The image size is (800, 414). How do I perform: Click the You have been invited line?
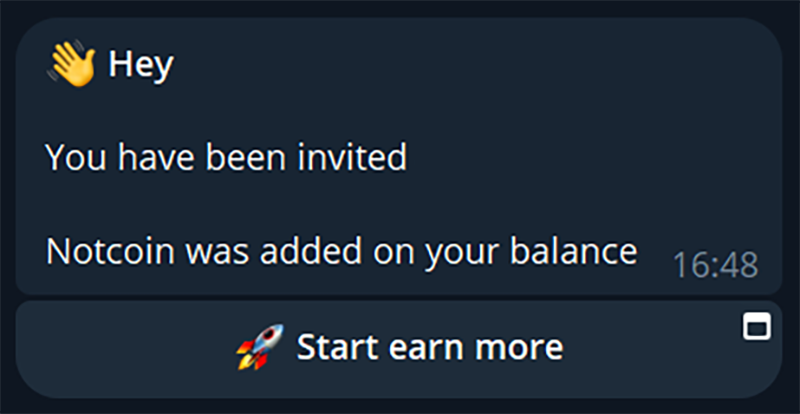(x=227, y=157)
